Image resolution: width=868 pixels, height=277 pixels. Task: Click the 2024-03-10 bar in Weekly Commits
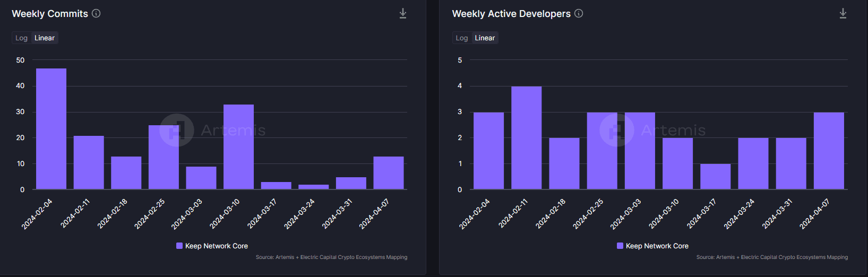(x=238, y=147)
